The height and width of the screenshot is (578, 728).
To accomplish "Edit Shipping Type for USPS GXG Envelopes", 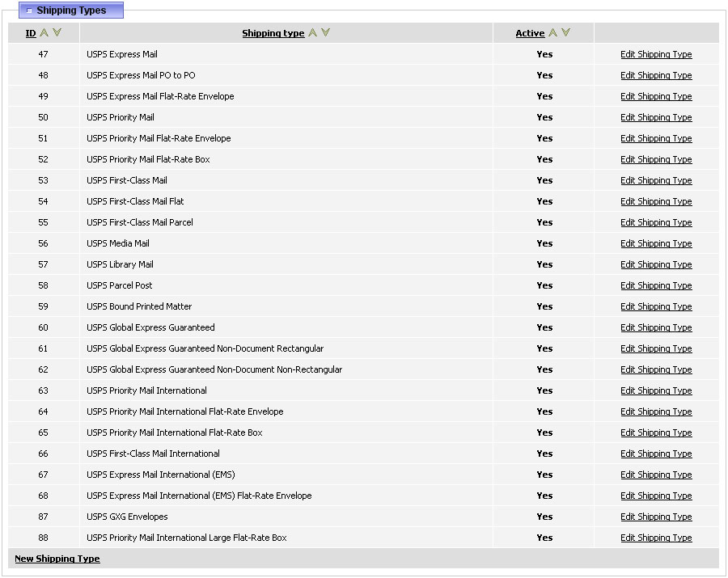I will 656,517.
